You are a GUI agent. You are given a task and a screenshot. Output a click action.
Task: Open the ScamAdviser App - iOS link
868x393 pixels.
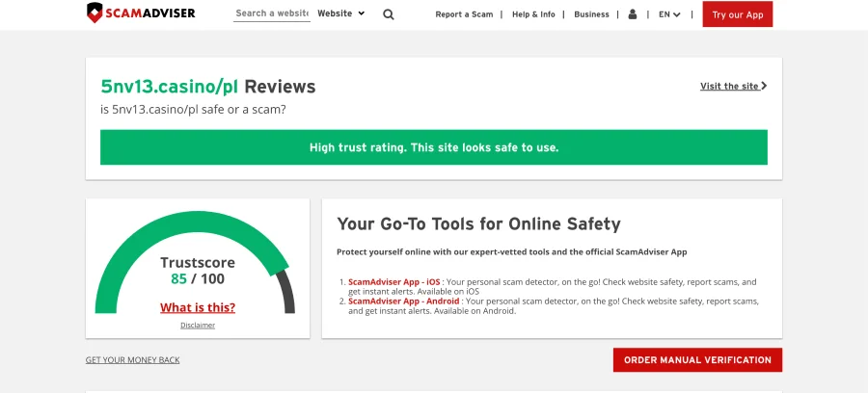point(393,282)
